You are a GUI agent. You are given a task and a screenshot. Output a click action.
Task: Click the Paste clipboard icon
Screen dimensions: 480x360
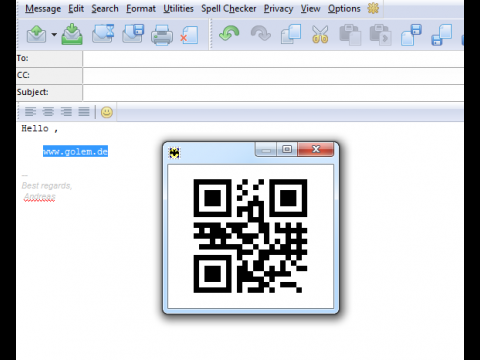tap(350, 34)
